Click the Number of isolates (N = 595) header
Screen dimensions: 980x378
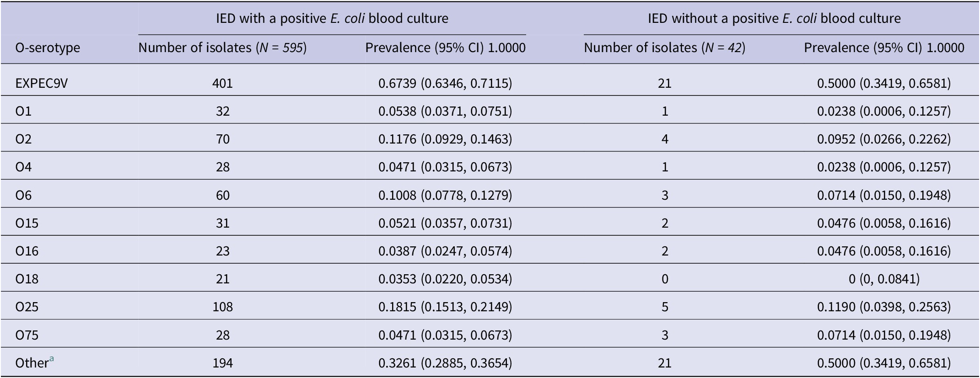point(222,48)
